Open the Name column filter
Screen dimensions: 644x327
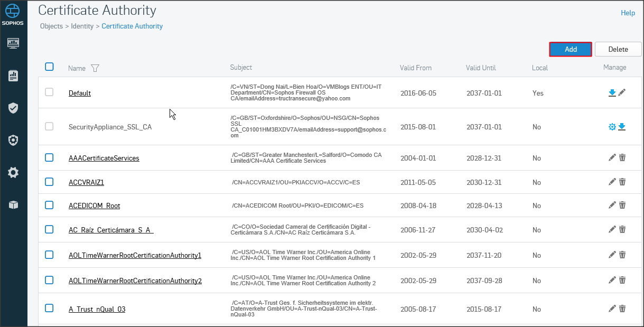pyautogui.click(x=95, y=68)
